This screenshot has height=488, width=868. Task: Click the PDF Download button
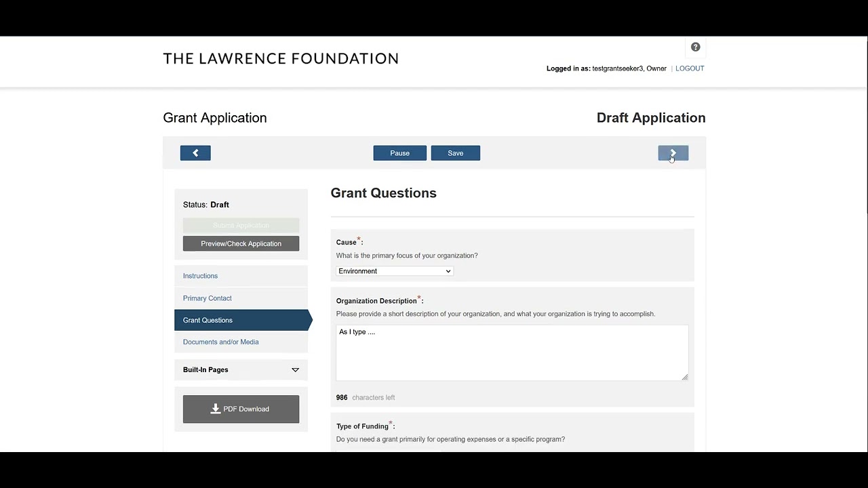coord(241,409)
